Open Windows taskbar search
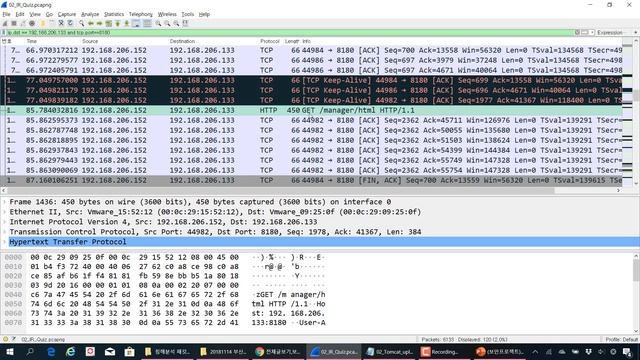The height and width of the screenshot is (360, 640). pos(30,351)
